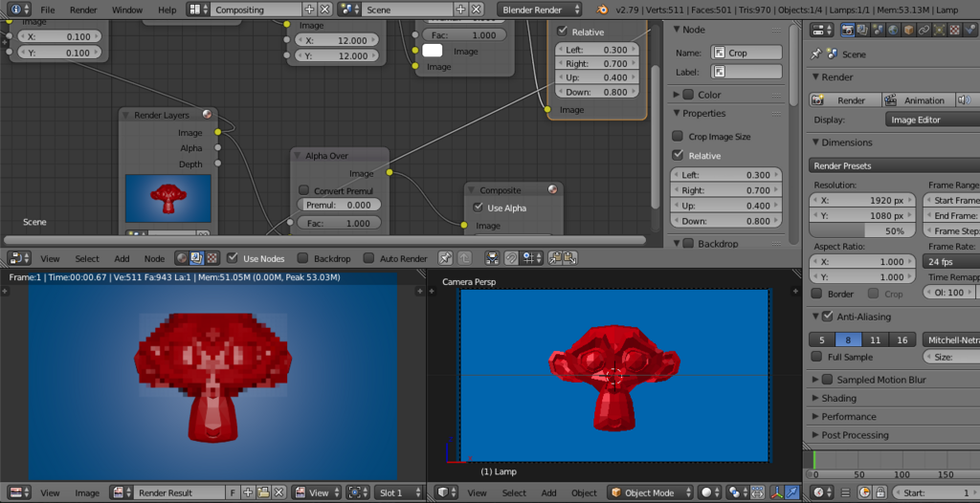
Task: Select 5 anti-aliasing samples
Action: pos(822,339)
